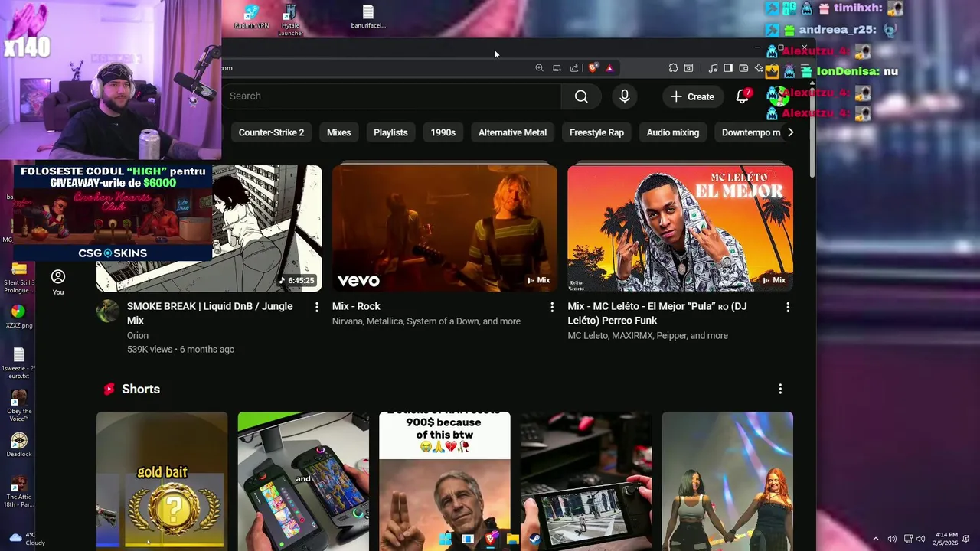Click the Brave browser taskbar icon
The image size is (980, 551).
click(490, 539)
